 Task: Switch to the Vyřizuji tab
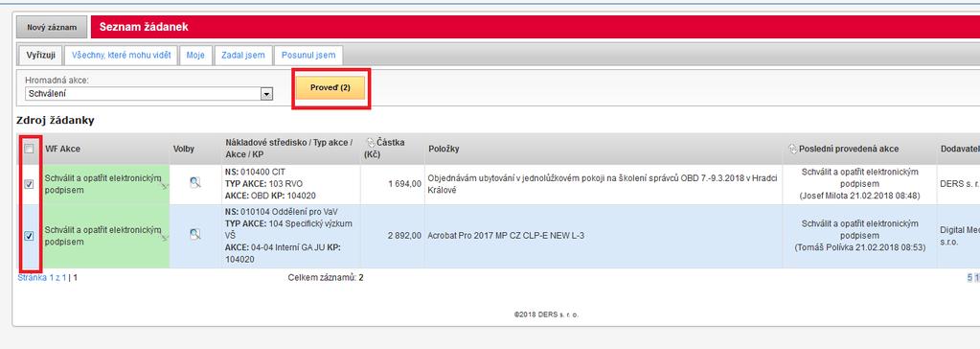point(41,55)
